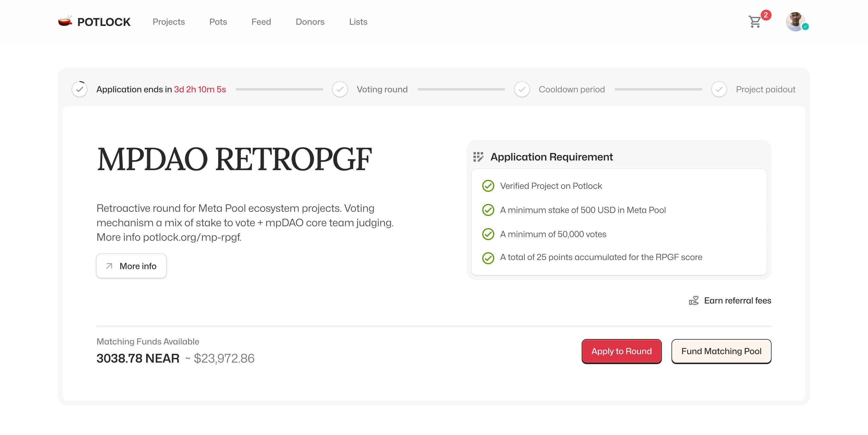The image size is (868, 435).
Task: Click the red cart badge showing 2
Action: tap(766, 15)
